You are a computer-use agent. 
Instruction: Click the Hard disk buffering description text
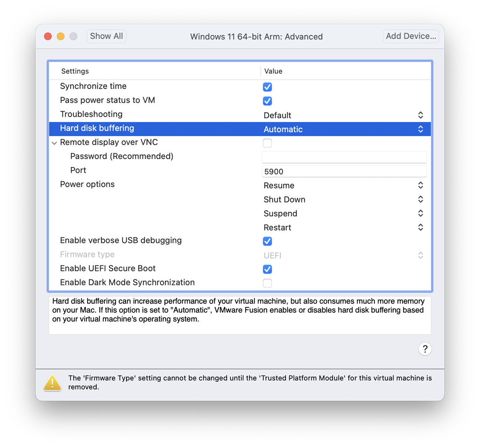tap(238, 310)
